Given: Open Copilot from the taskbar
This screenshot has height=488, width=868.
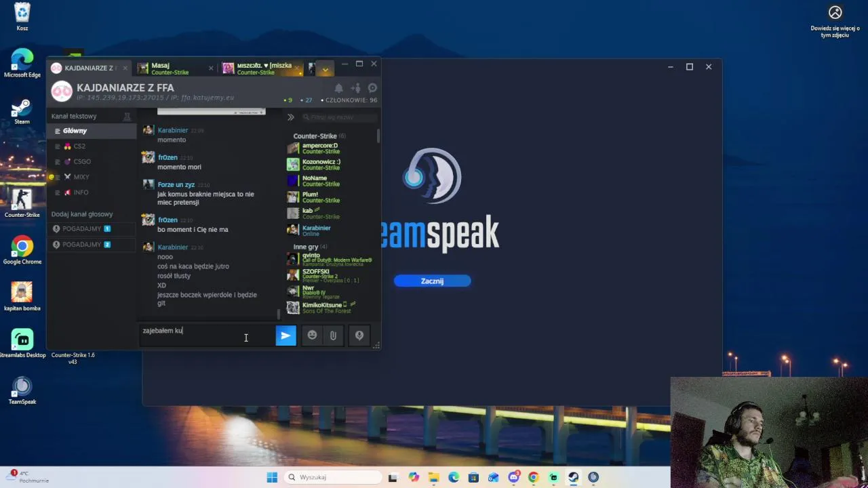Looking at the screenshot, I should click(414, 477).
